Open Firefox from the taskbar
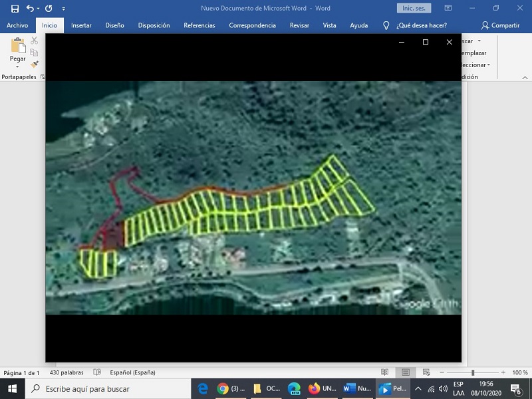 coord(314,389)
